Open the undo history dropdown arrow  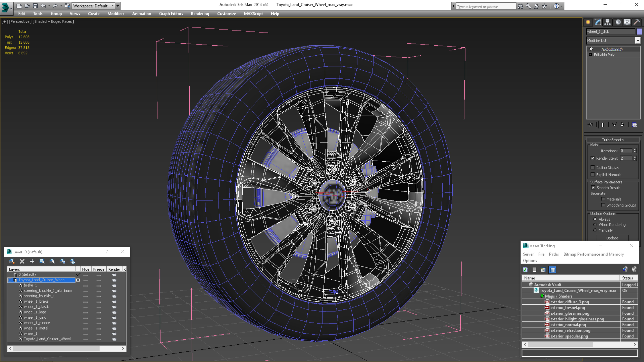pyautogui.click(x=49, y=6)
